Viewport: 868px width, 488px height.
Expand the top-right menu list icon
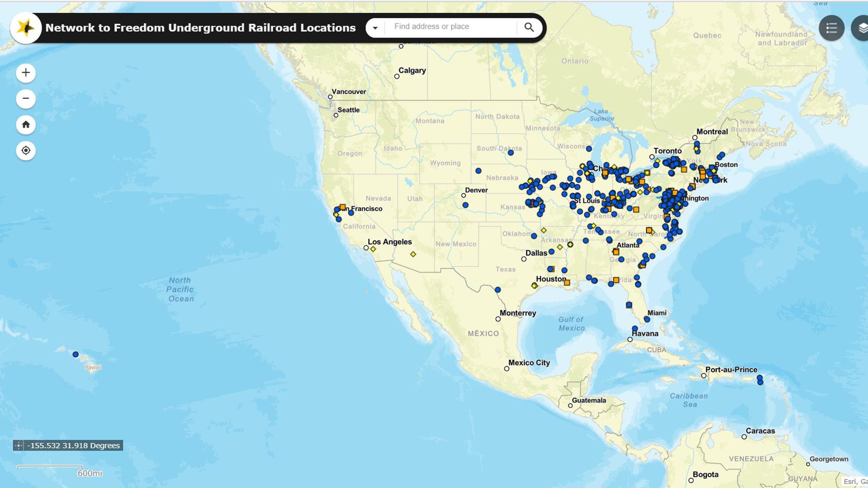tap(830, 27)
